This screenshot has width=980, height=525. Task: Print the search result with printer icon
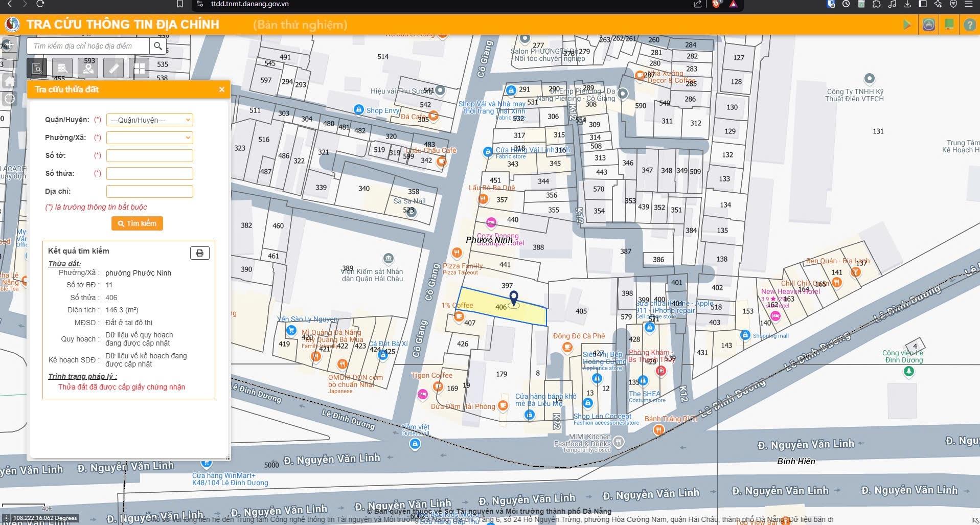[x=199, y=253]
